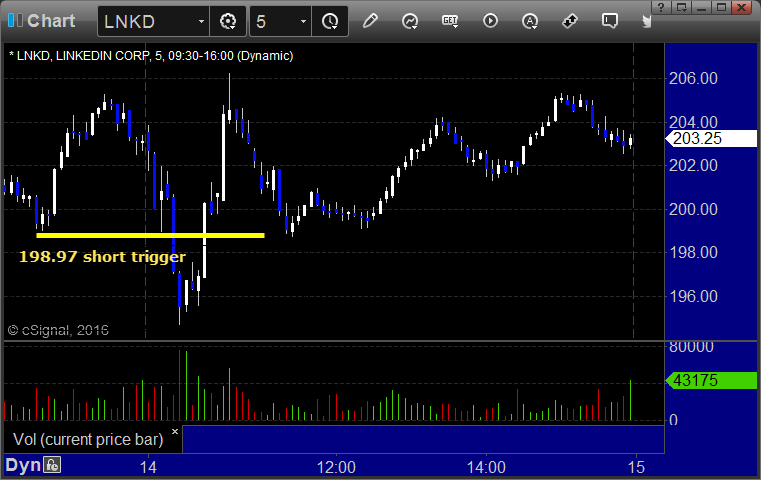
Task: Click the 80000 volume axis label
Action: 691,347
